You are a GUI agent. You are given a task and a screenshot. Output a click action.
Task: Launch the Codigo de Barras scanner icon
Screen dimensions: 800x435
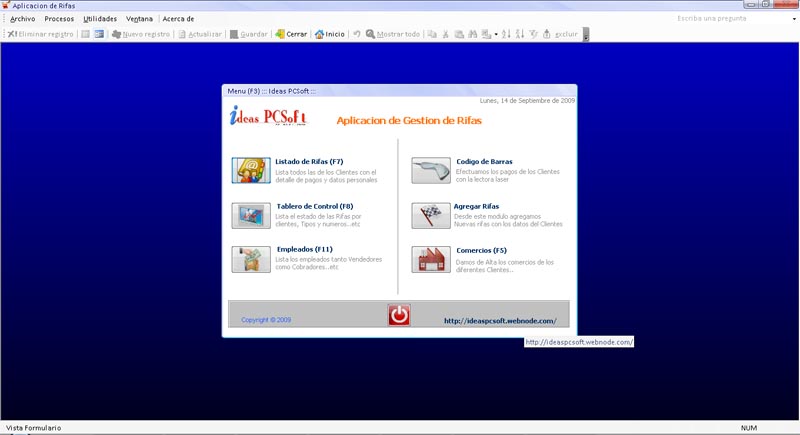(x=431, y=170)
